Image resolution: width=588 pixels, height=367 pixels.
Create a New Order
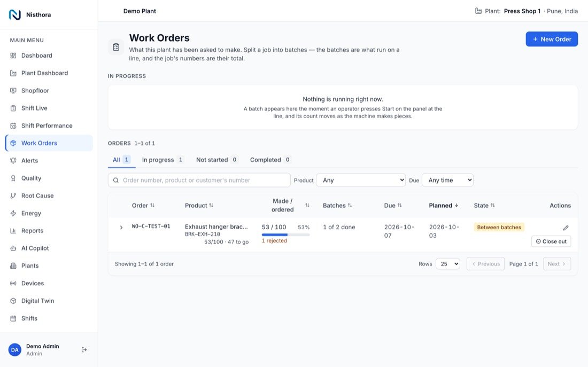click(x=552, y=39)
